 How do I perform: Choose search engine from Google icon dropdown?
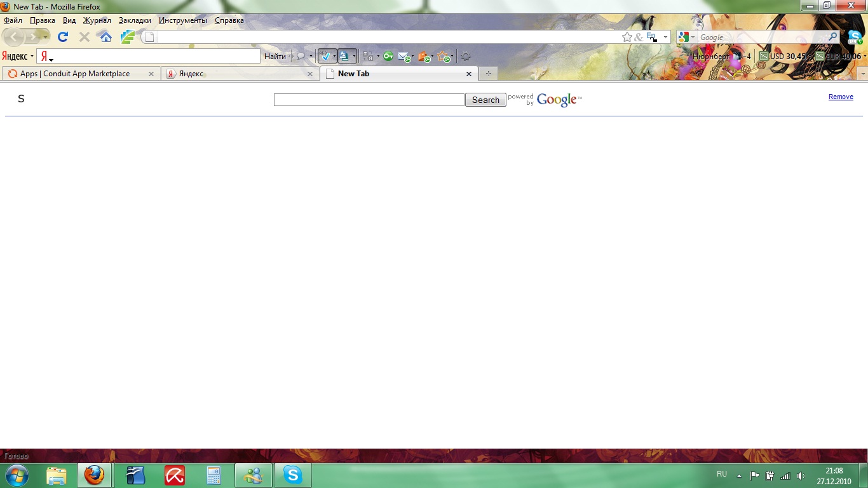point(686,37)
